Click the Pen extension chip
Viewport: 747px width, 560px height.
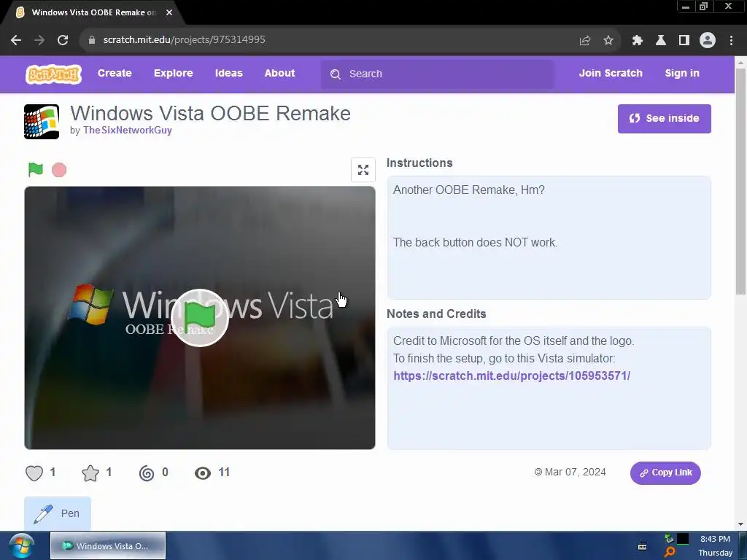[x=58, y=513]
